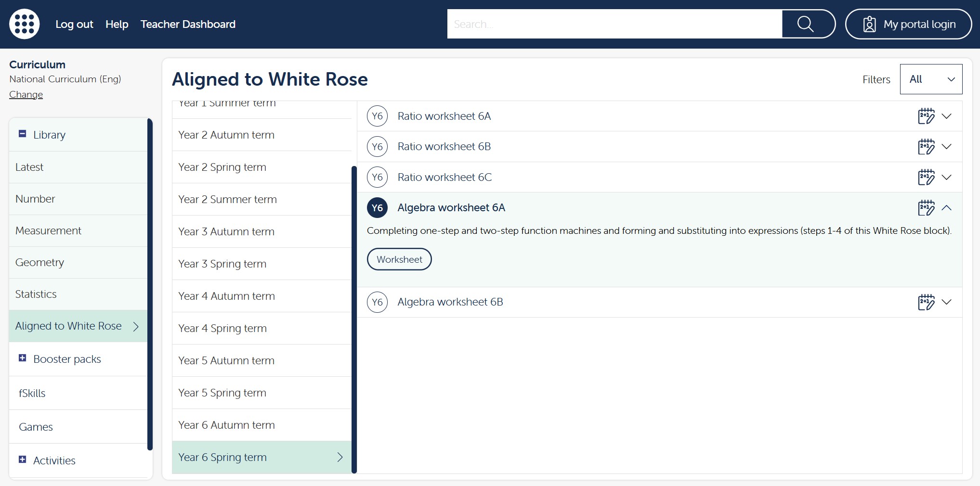The image size is (980, 486).
Task: Select Year 3 Autumn term
Action: (x=262, y=231)
